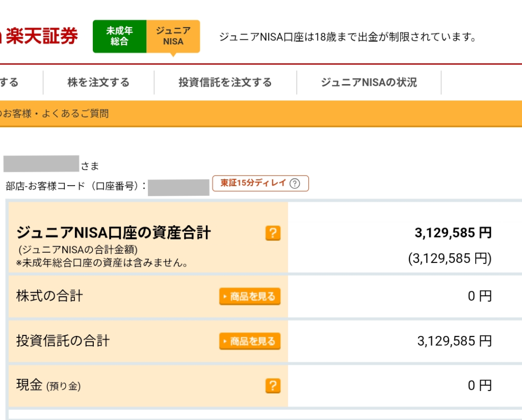Open the 投資信託を注文する menu
The height and width of the screenshot is (420, 522).
tap(225, 82)
